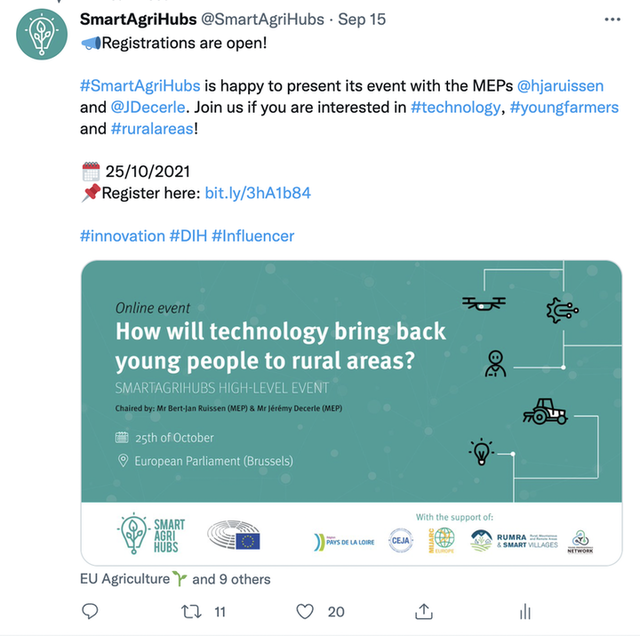
Task: View tweet analytics bar chart icon
Action: coord(525,611)
